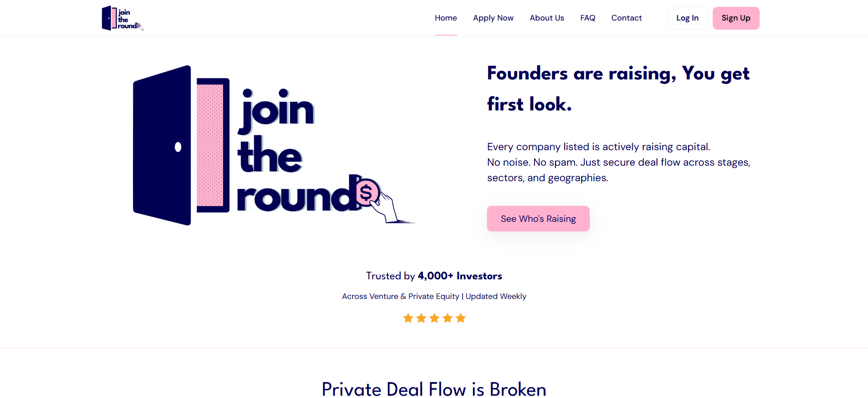Open the About Us page
This screenshot has height=398, width=868.
547,18
